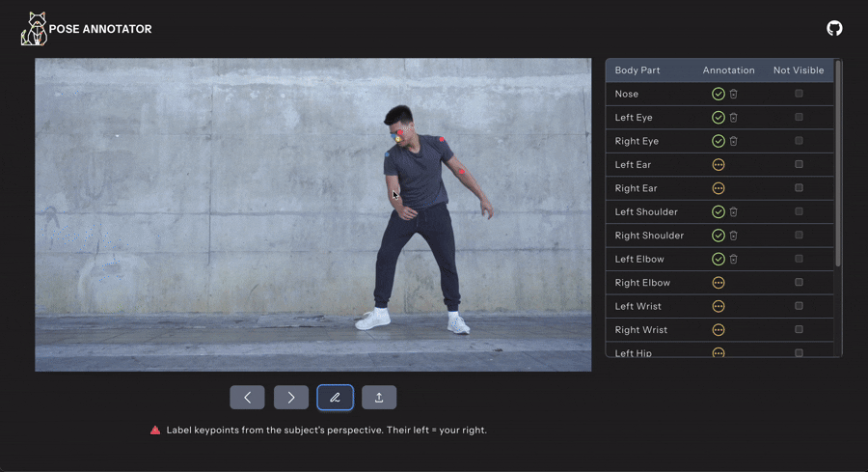
Task: Mark Right Elbow as not visible
Action: tap(799, 282)
